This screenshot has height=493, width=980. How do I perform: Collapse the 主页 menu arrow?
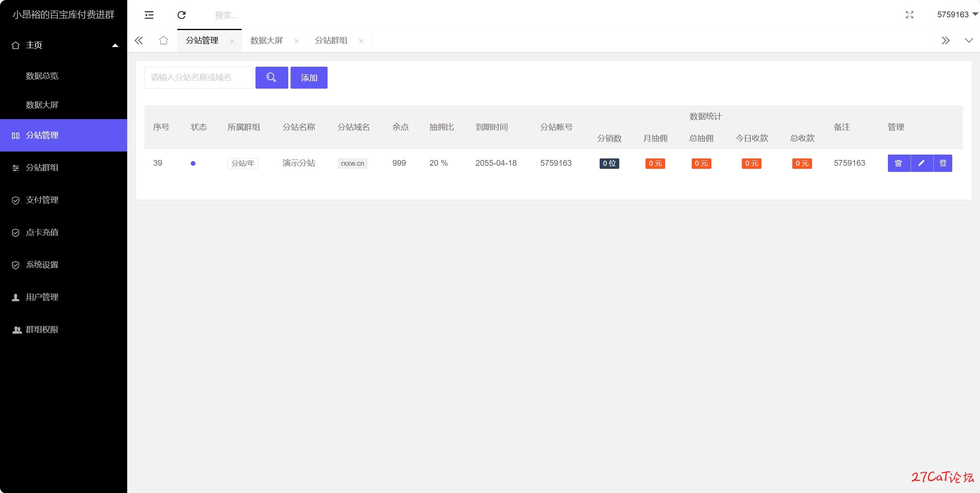point(115,45)
